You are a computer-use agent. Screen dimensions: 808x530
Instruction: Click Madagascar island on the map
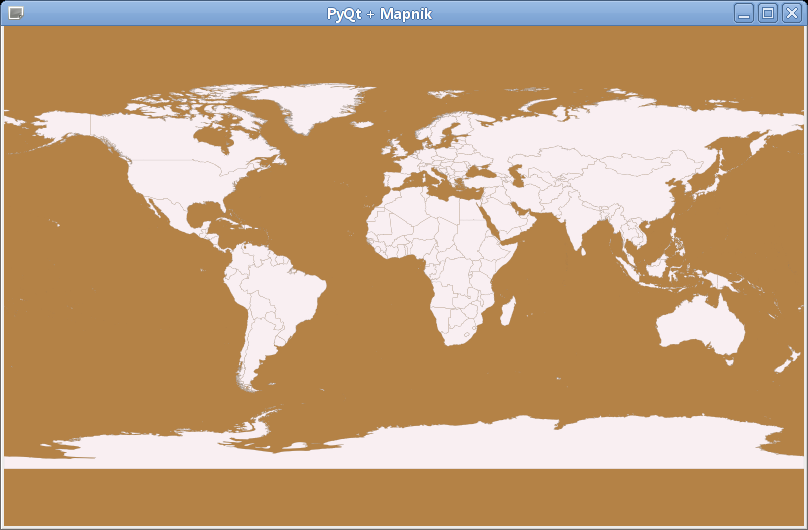tap(508, 311)
